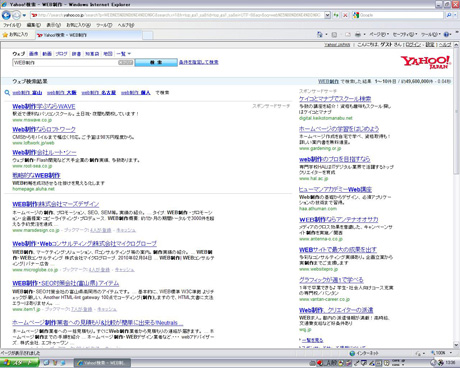Switch to the 知恵袋 search category

click(92, 54)
